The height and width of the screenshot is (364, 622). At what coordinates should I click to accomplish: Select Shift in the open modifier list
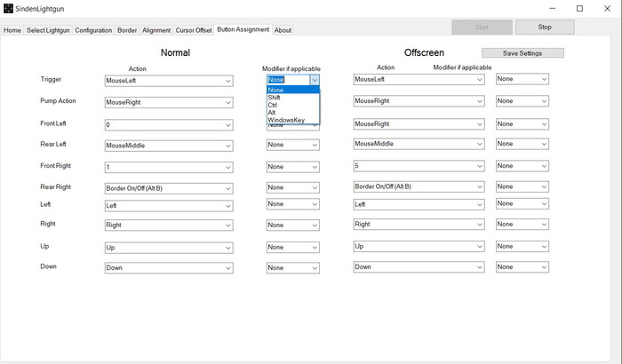274,98
